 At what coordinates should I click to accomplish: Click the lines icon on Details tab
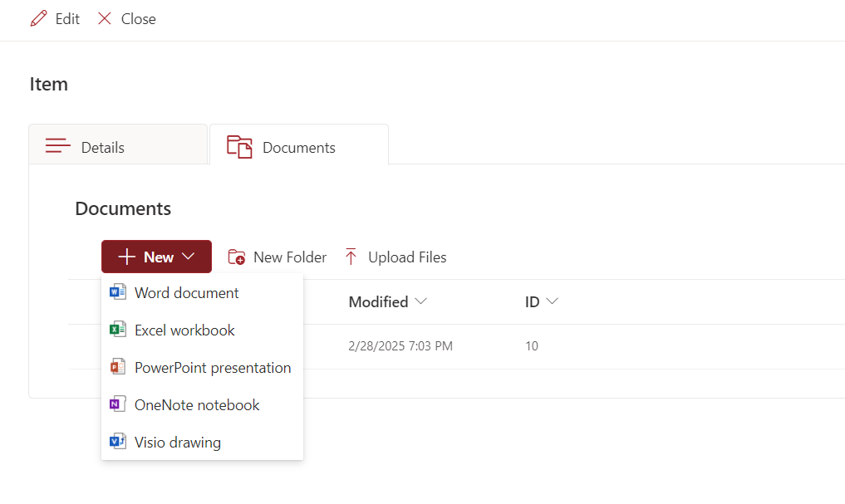[x=58, y=147]
